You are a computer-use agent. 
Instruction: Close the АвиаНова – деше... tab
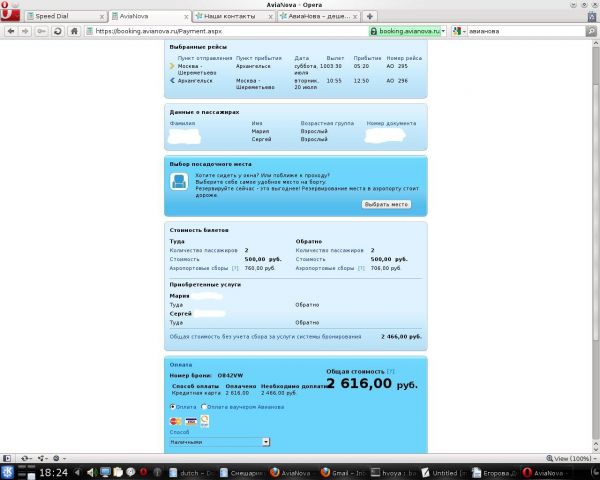355,16
